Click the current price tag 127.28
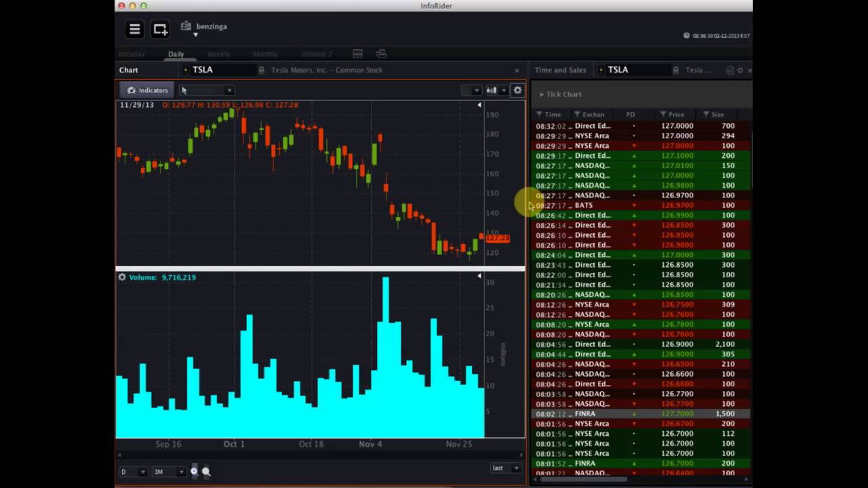The width and height of the screenshot is (868, 488). point(497,239)
